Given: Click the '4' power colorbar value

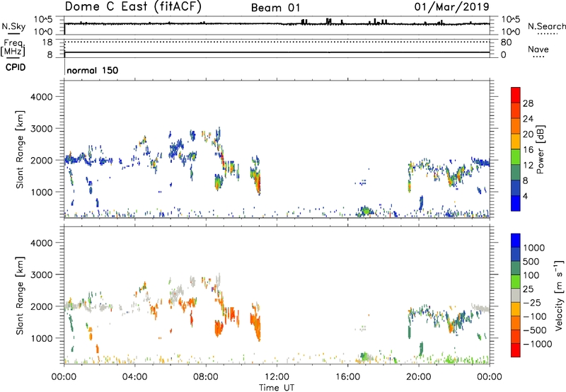Looking at the screenshot, I should (525, 196).
